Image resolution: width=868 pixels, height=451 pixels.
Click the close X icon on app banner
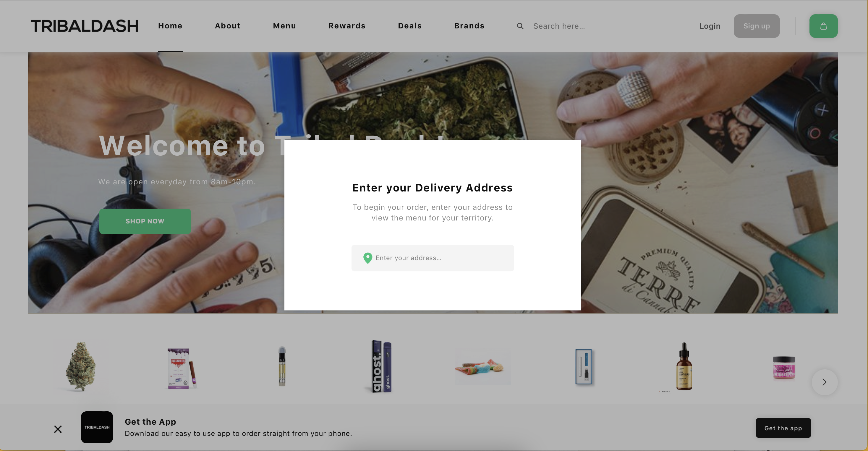57,428
